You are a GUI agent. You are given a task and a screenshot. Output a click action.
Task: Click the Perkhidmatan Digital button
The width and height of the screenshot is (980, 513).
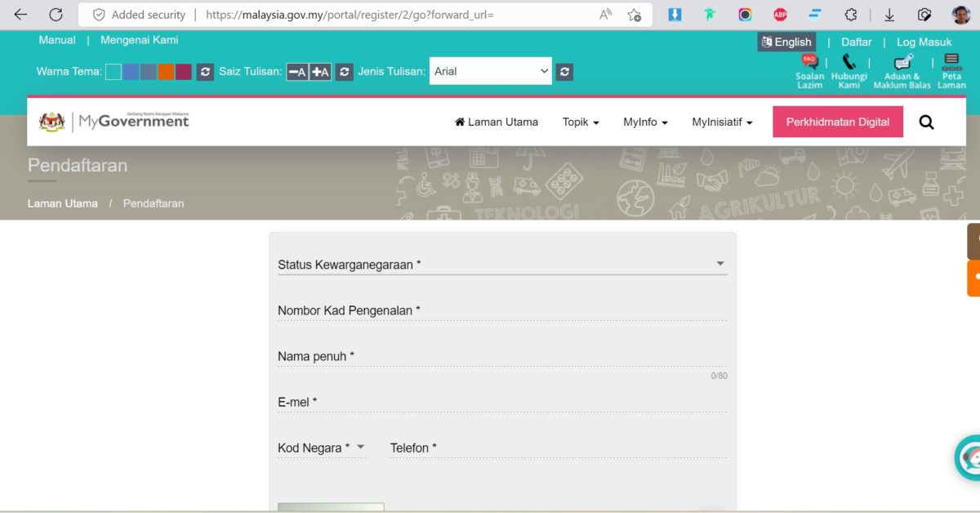(x=838, y=122)
